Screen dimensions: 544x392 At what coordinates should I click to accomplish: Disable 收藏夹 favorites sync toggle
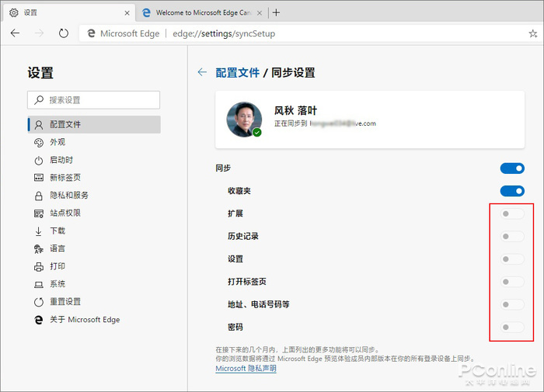point(512,191)
